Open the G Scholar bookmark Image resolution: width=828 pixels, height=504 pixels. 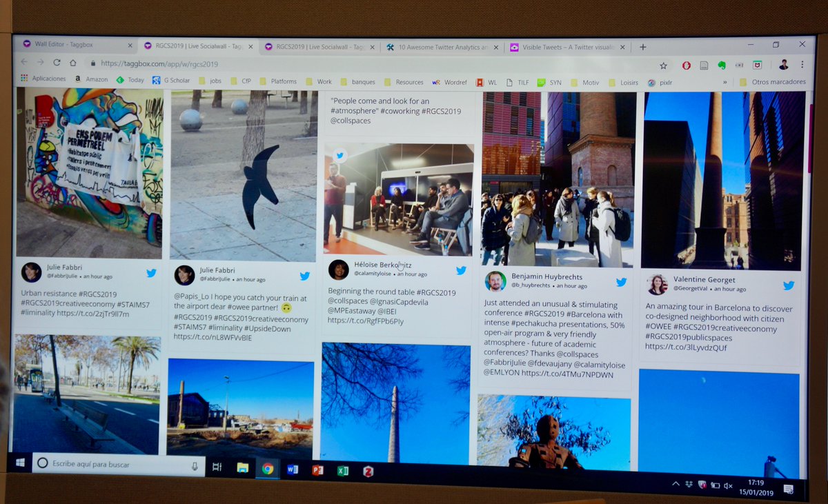click(x=171, y=81)
